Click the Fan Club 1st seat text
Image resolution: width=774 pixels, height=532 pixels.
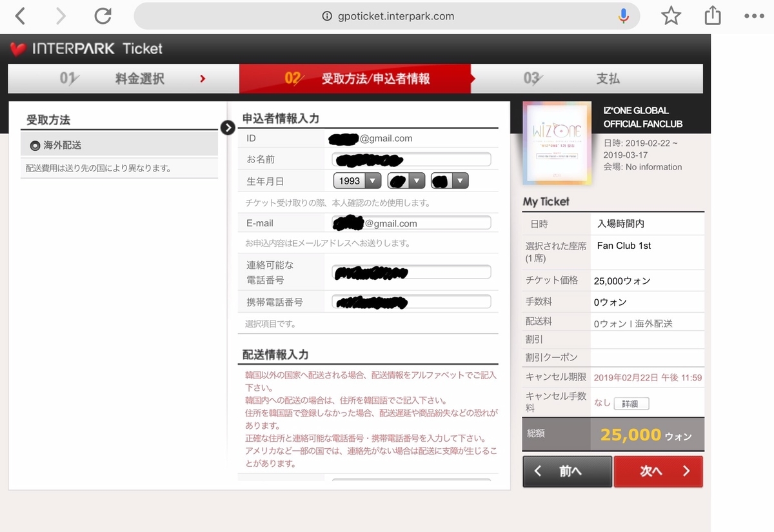(x=624, y=246)
